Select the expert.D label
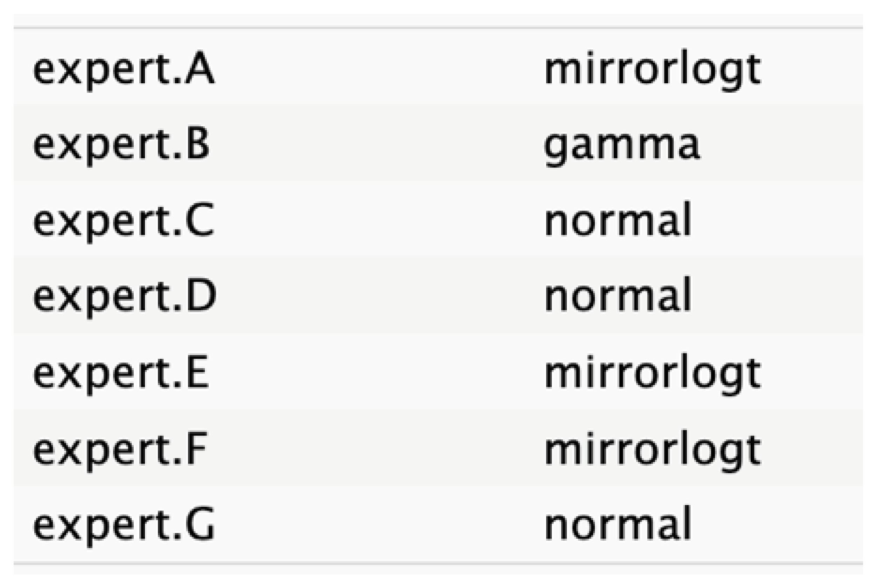This screenshot has width=869, height=588. pos(125,297)
